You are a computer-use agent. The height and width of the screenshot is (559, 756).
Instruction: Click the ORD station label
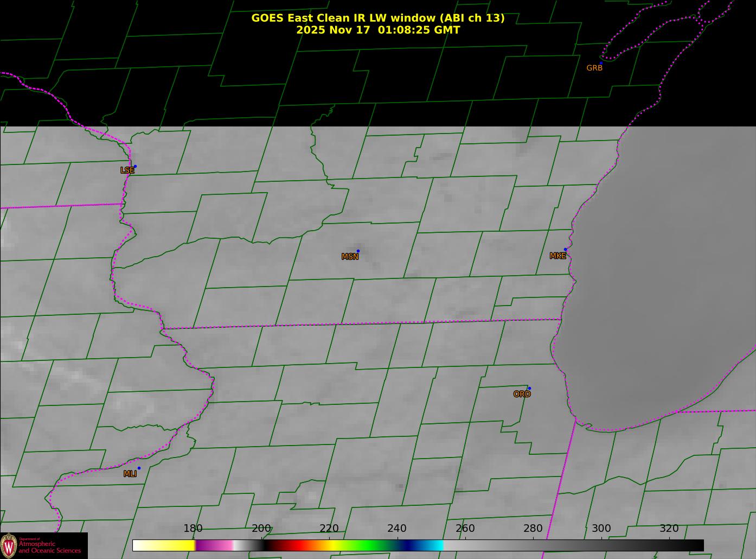coord(522,395)
